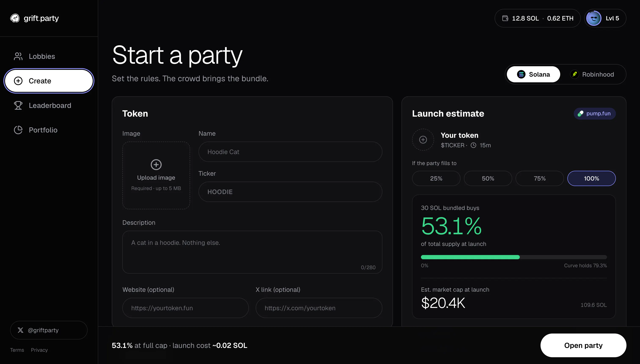This screenshot has height=364, width=640.
Task: Click the token placeholder plus circle
Action: point(423,139)
